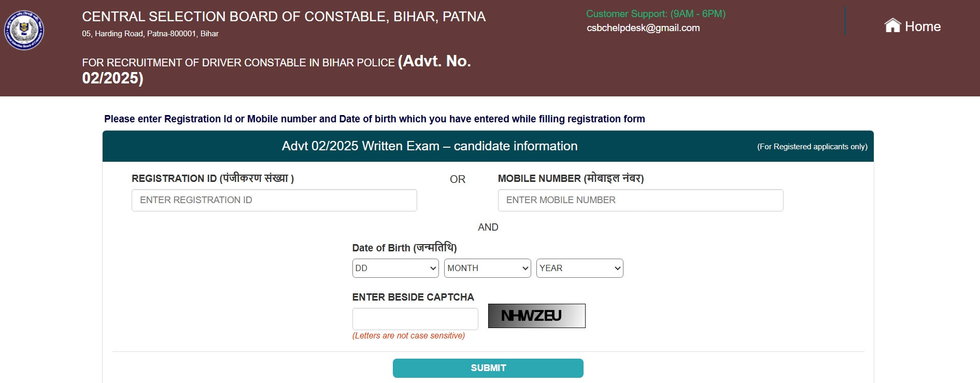Open the DD day dropdown
980x383 pixels.
tap(395, 268)
